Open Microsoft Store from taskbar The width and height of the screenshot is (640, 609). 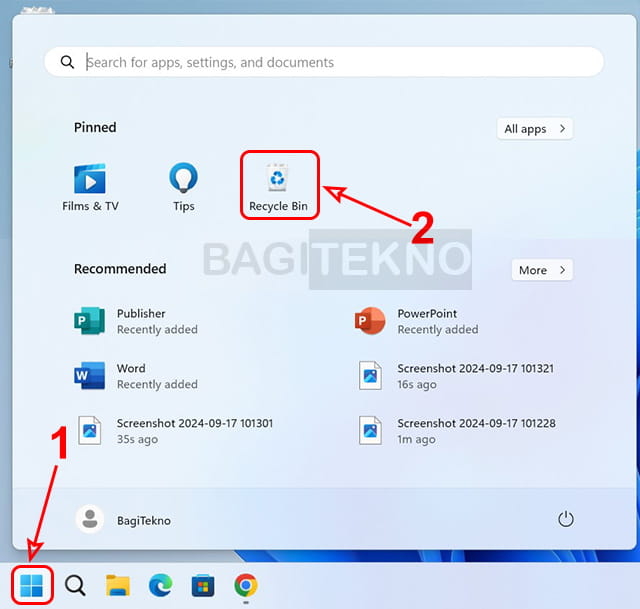click(203, 585)
